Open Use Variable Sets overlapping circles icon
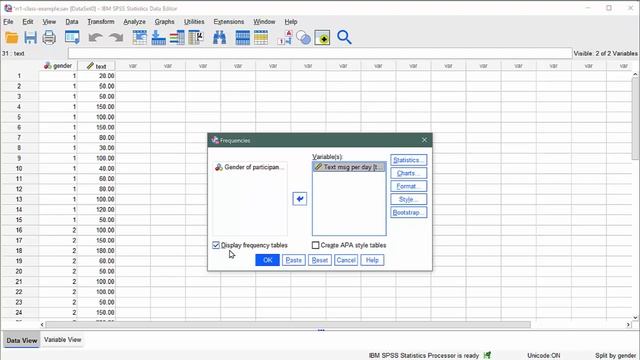The image size is (640, 360). coord(303,38)
